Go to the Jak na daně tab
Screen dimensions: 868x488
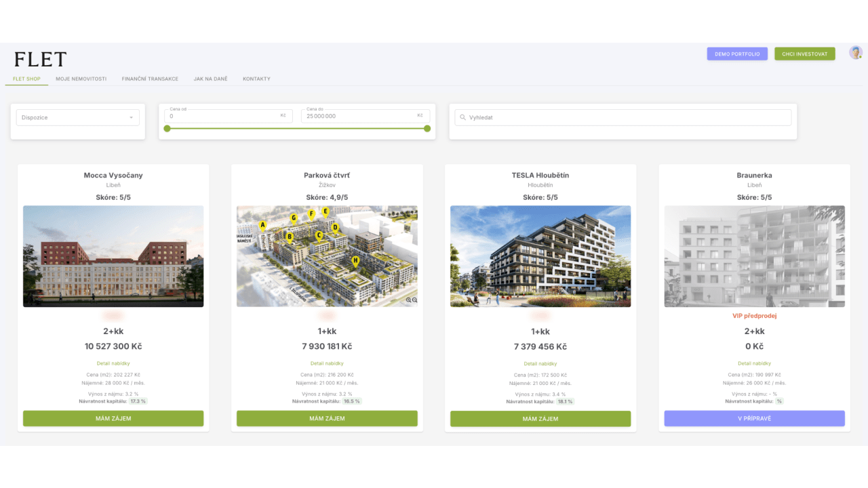(210, 79)
